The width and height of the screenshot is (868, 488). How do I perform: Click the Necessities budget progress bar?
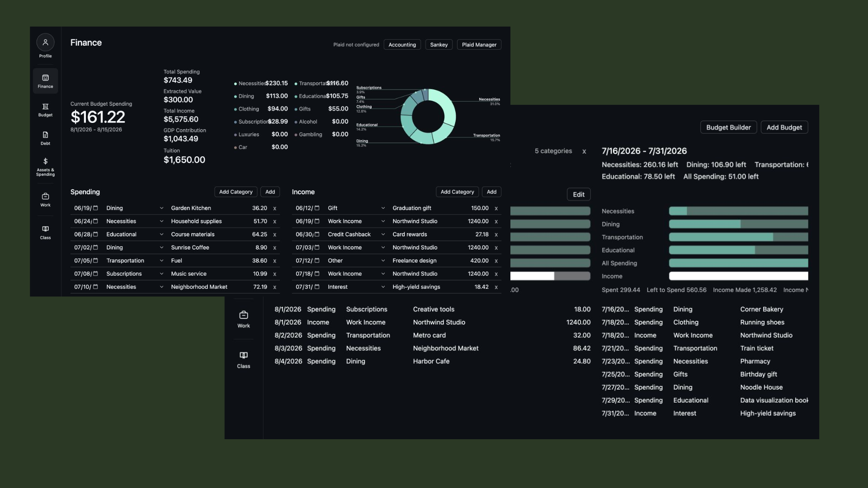738,211
